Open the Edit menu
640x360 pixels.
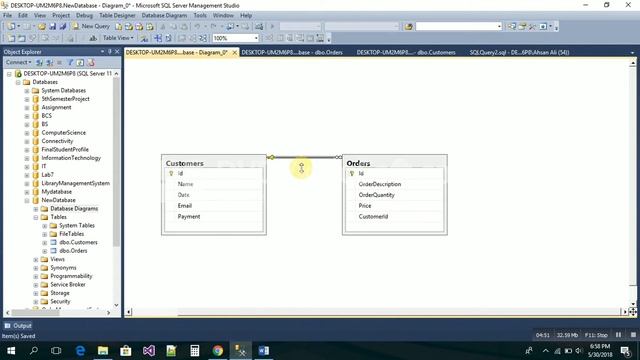pyautogui.click(x=23, y=15)
